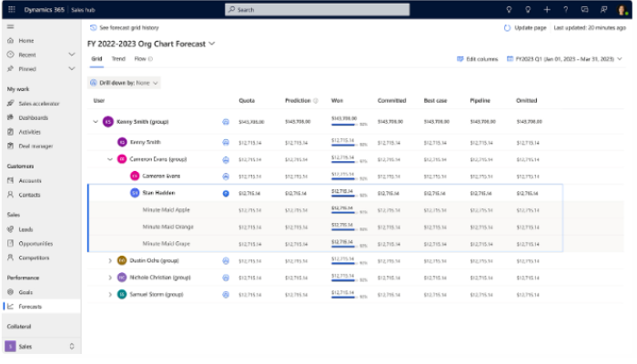
Task: Click the plus icon in top bar
Action: click(x=546, y=9)
